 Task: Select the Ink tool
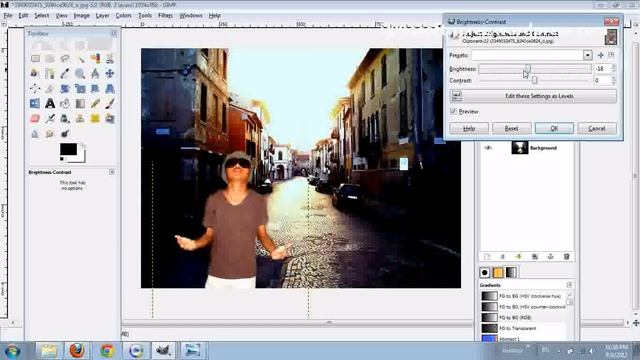[x=65, y=119]
